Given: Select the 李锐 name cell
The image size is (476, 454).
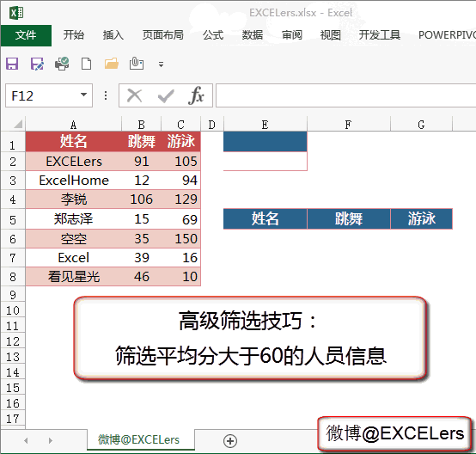Looking at the screenshot, I should pyautogui.click(x=74, y=199).
